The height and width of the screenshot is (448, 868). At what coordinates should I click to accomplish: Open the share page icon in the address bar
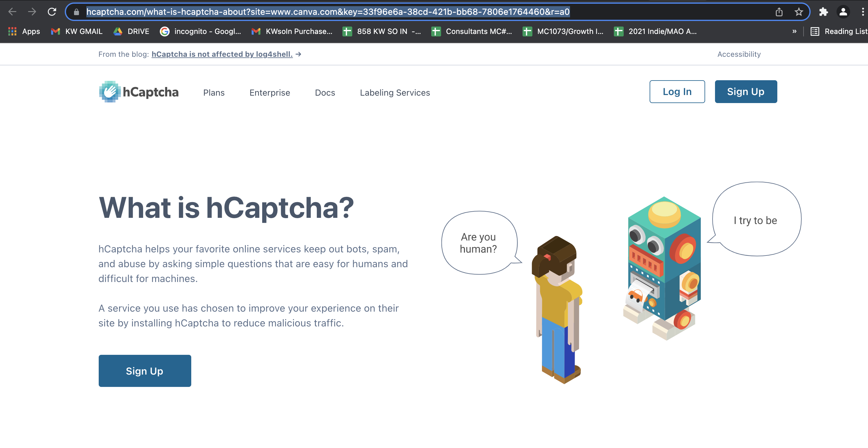(x=779, y=12)
